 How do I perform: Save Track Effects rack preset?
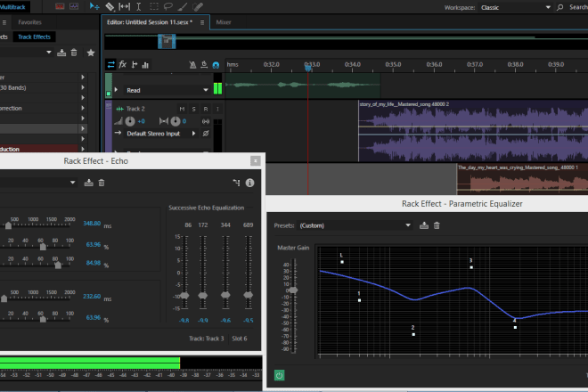click(x=61, y=53)
